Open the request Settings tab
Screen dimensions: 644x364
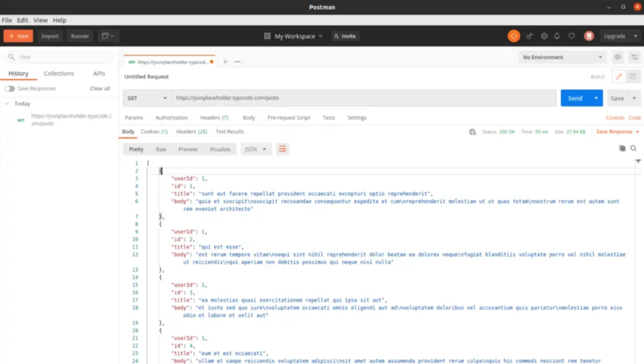point(357,118)
